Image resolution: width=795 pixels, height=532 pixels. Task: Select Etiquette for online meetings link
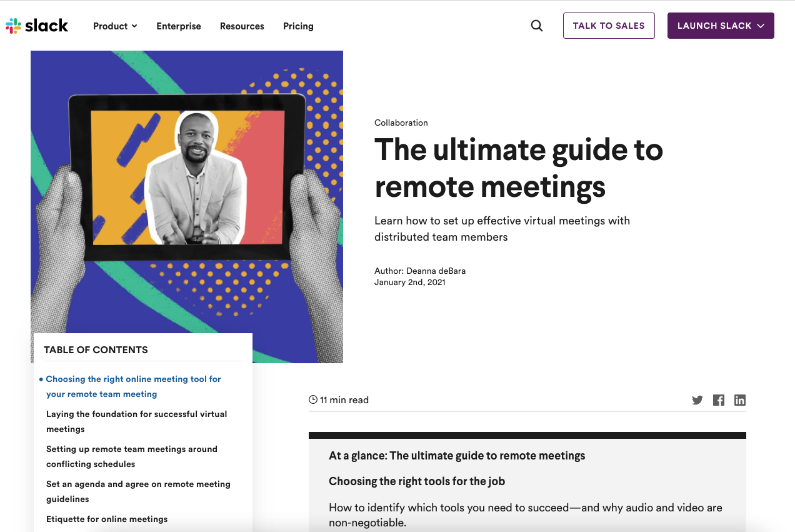tap(107, 519)
